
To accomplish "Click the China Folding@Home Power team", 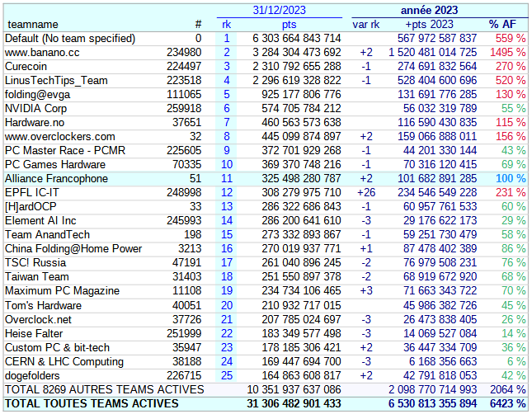I will tap(73, 248).
